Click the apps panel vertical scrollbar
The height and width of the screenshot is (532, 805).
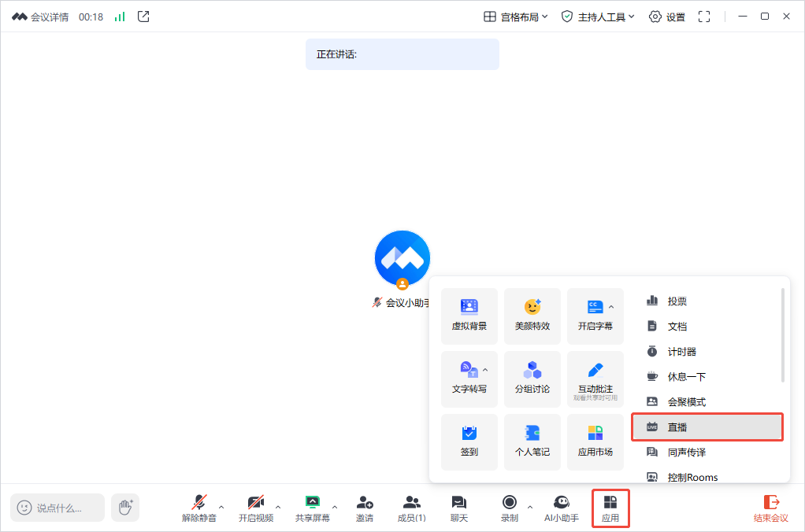[783, 335]
